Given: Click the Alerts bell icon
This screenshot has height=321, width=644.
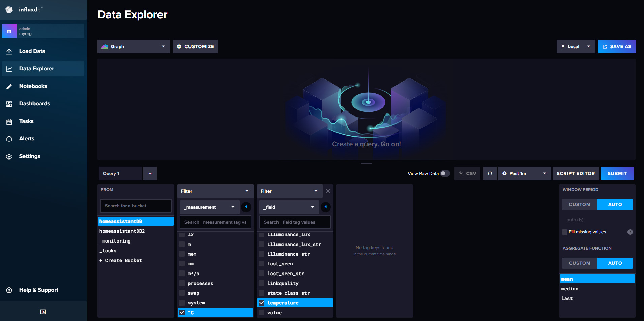Looking at the screenshot, I should point(9,139).
